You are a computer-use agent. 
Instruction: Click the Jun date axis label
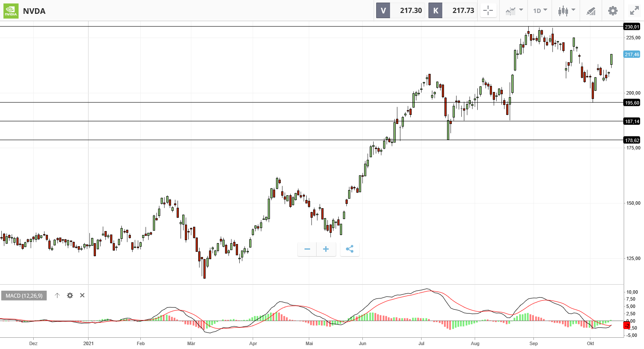pos(362,344)
